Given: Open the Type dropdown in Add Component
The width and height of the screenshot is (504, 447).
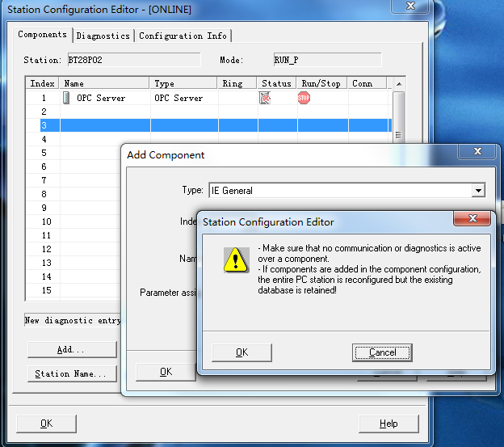Looking at the screenshot, I should [x=478, y=191].
